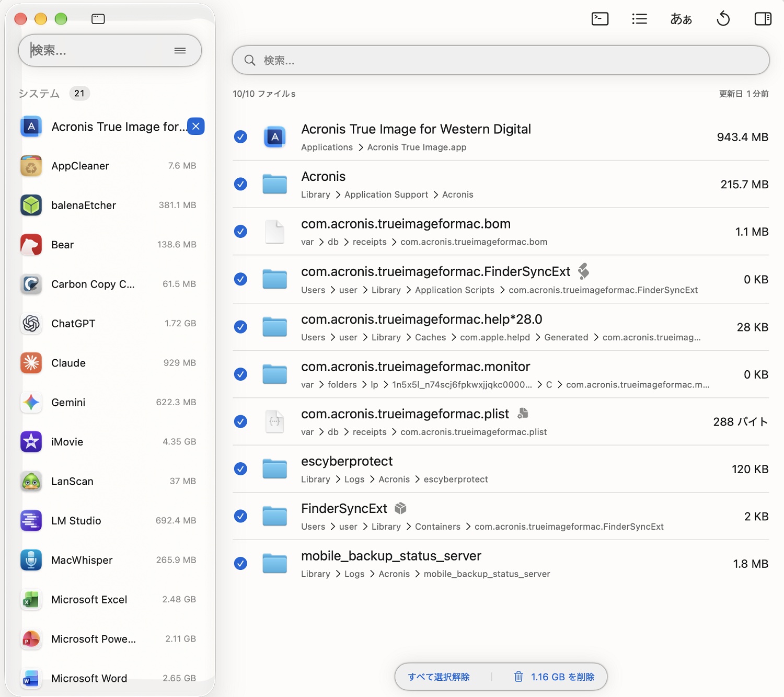
Task: Select Carbon Copy C... in the sidebar
Action: 109,284
